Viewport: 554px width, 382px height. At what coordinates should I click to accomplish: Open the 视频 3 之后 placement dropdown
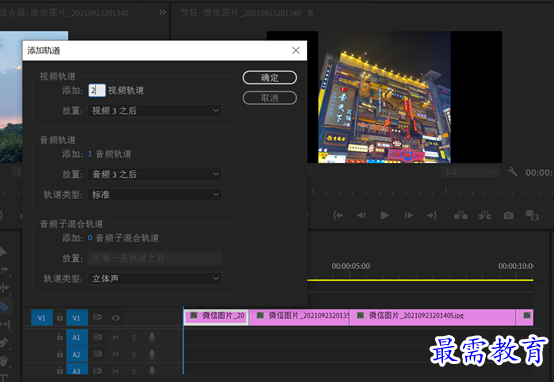point(155,111)
